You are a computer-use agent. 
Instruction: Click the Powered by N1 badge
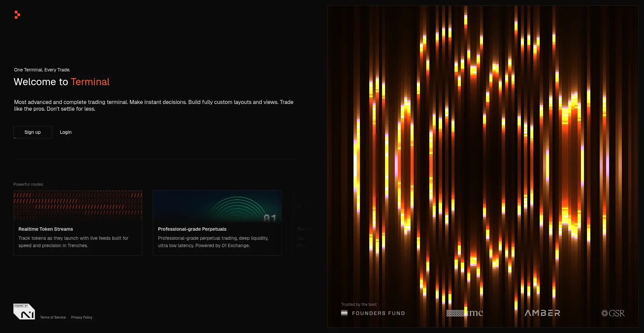[24, 312]
